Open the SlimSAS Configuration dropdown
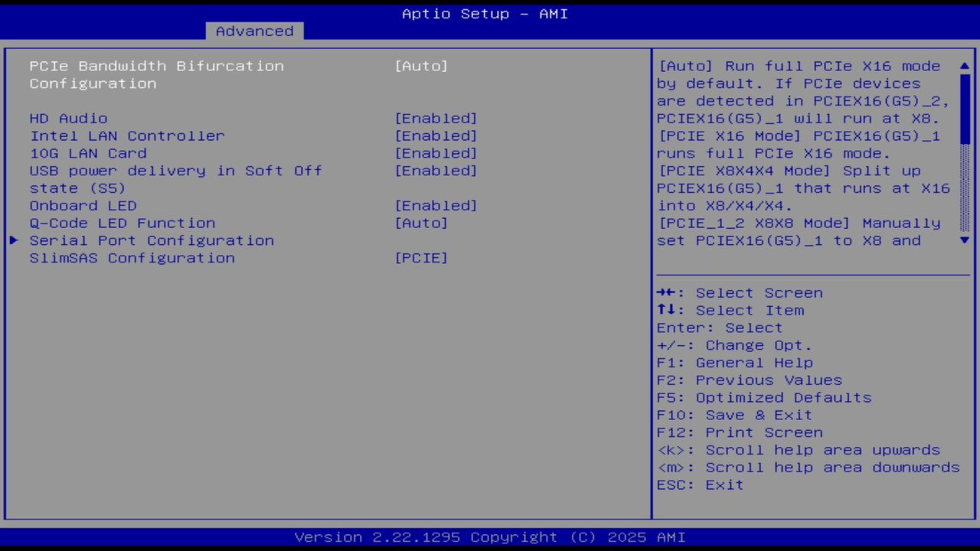Viewport: 980px width, 551px height. pyautogui.click(x=422, y=258)
